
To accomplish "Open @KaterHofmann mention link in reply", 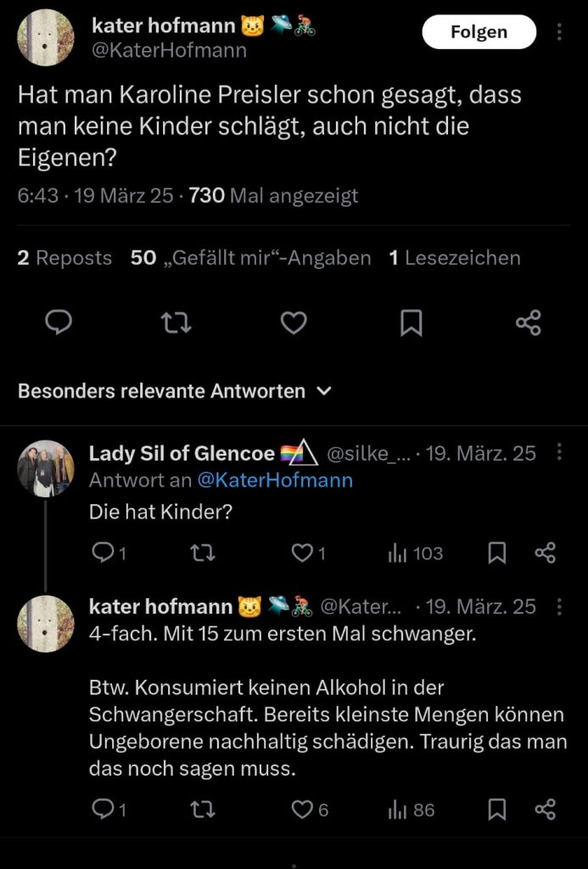I will (275, 480).
